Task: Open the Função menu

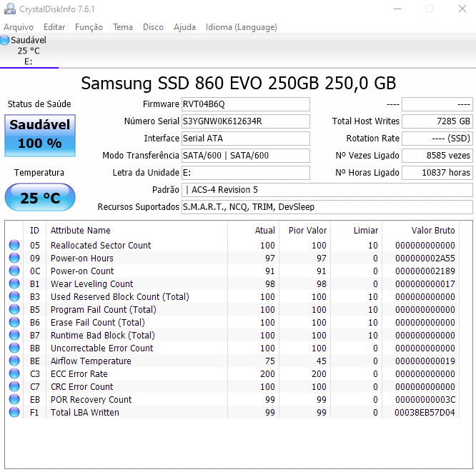Action: coord(89,27)
